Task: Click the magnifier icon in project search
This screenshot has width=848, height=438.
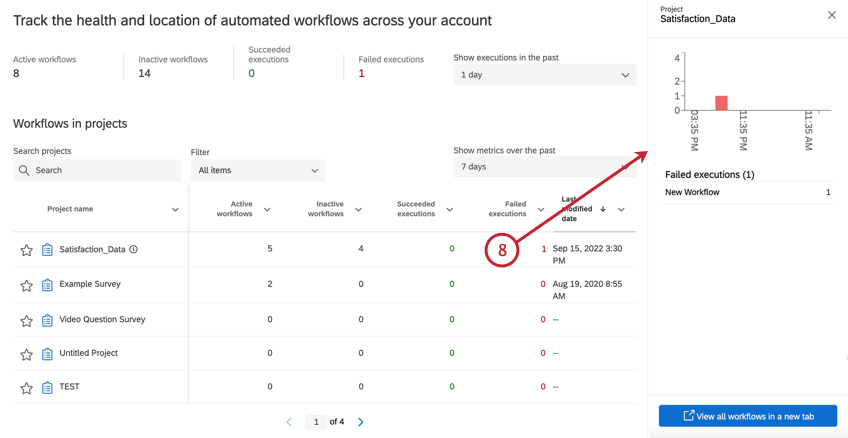Action: point(24,171)
